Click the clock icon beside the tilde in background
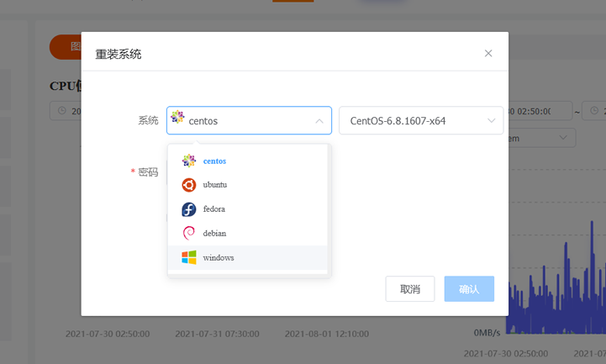The height and width of the screenshot is (364, 606). pos(594,111)
